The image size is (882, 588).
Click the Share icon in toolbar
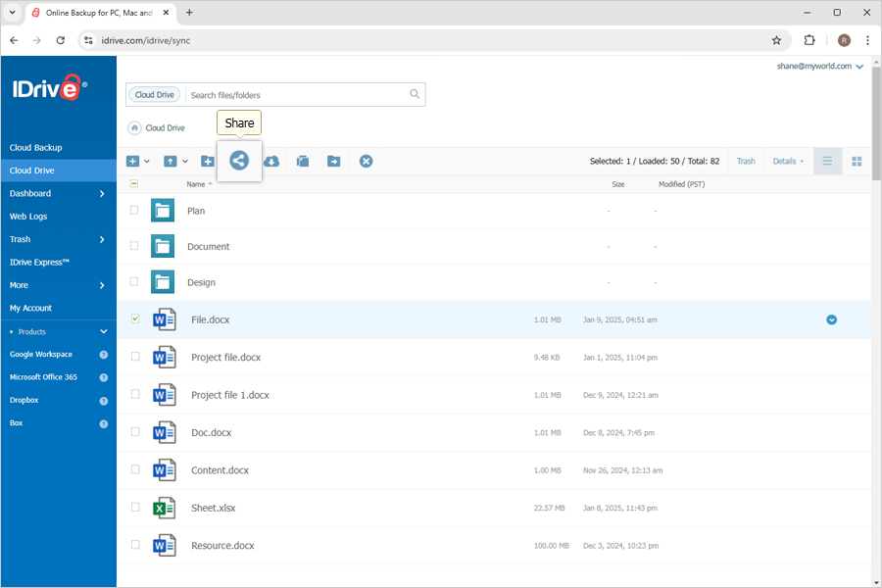tap(239, 161)
